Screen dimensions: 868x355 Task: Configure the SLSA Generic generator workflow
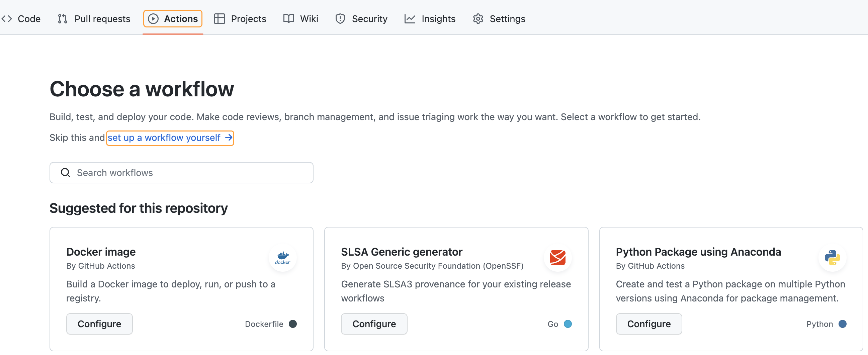[x=374, y=324]
